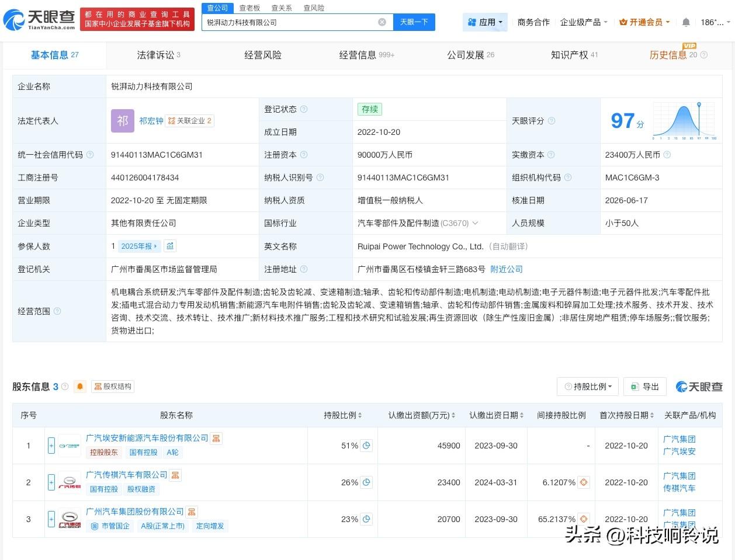Open the 持股比例 filter dropdown
This screenshot has width=735, height=560.
tap(589, 387)
